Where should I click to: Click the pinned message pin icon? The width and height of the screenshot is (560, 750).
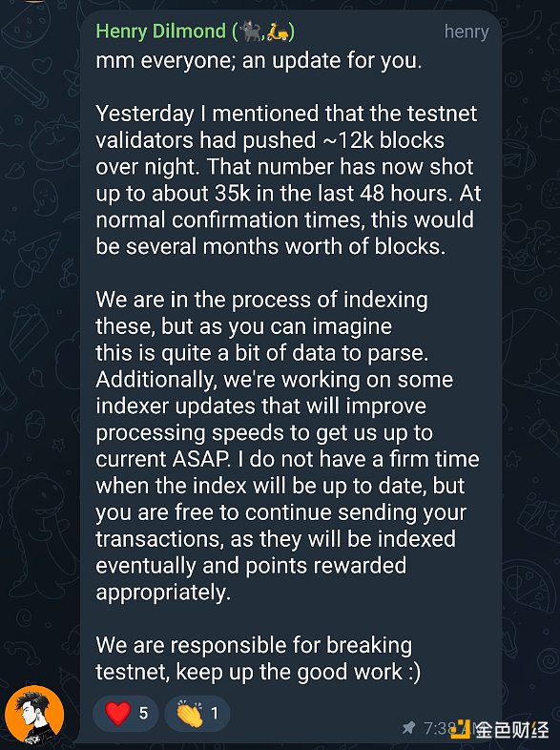[x=409, y=728]
